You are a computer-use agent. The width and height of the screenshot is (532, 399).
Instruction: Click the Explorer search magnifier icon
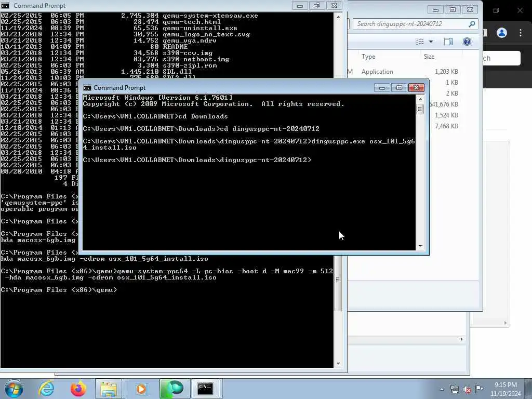[472, 24]
